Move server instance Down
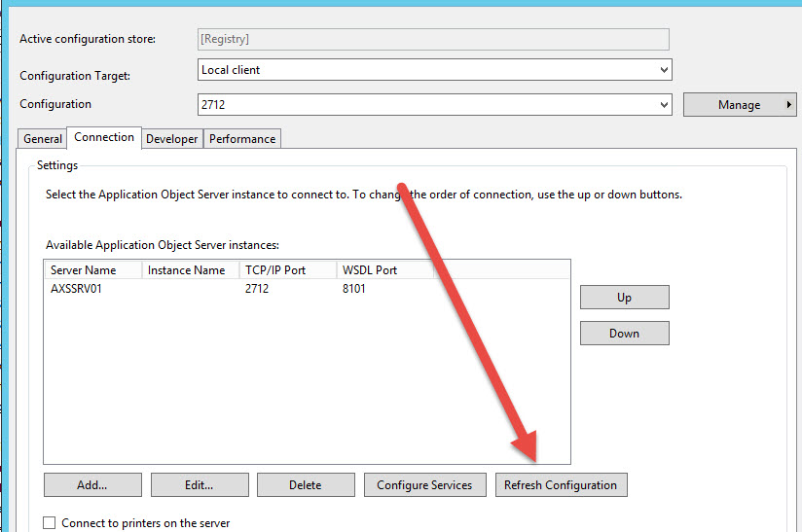Screen dimensions: 802x532 [x=624, y=333]
